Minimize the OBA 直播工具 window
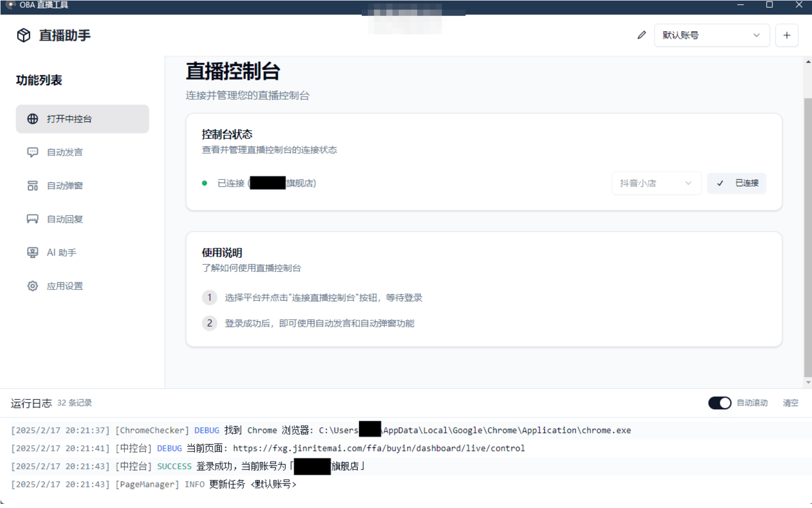The image size is (812, 508). point(740,5)
